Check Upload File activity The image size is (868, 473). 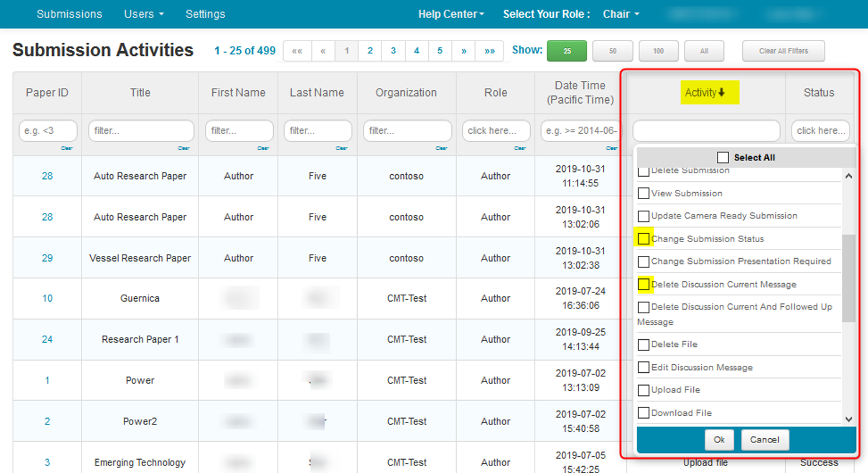pyautogui.click(x=643, y=390)
